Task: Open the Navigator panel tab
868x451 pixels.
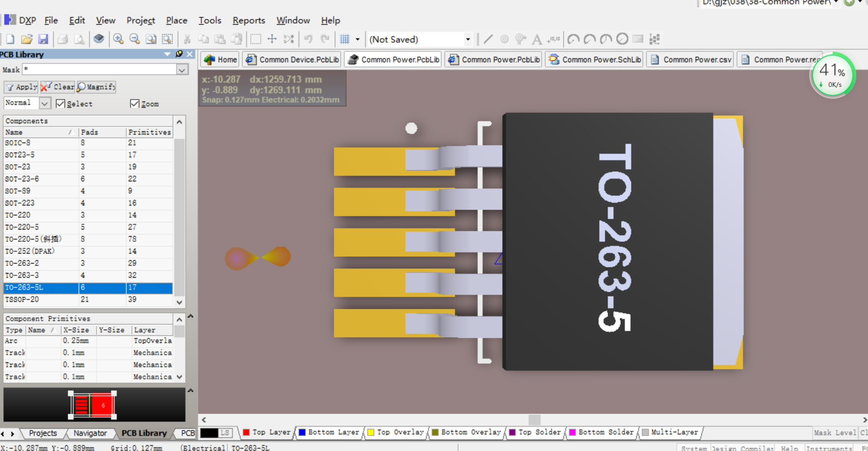Action: [90, 433]
